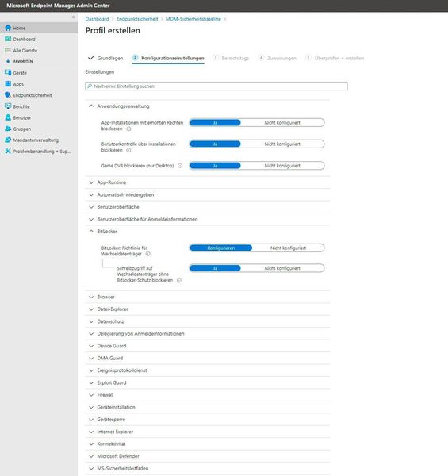Click the Favoriten star icon
Viewport: 448px width, 476px height.
8,61
